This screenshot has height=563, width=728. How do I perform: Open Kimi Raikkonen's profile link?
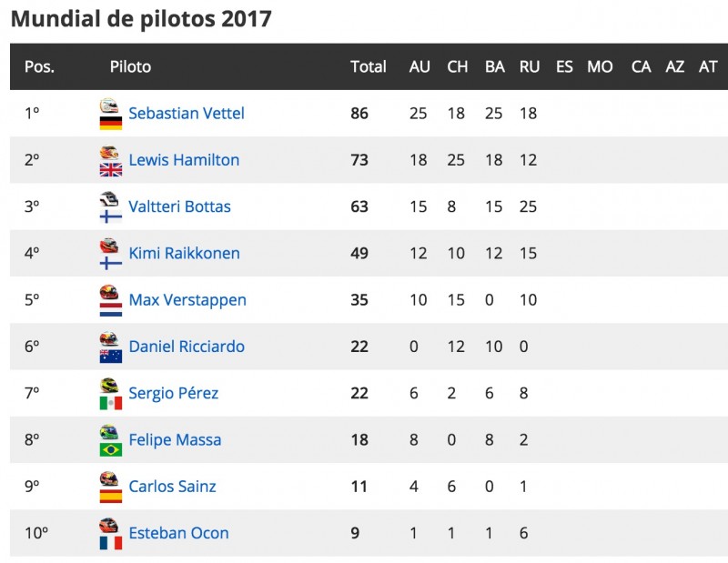(x=184, y=254)
